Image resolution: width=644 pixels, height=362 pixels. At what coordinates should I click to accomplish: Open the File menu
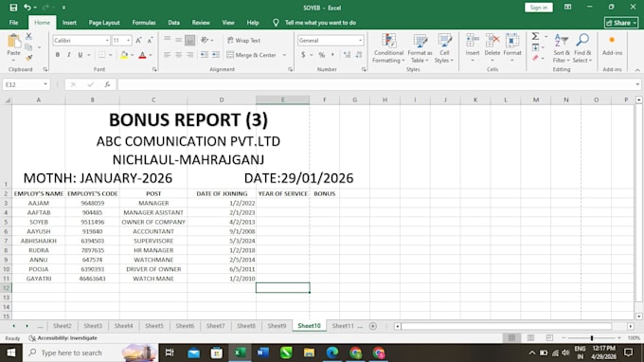coord(13,23)
